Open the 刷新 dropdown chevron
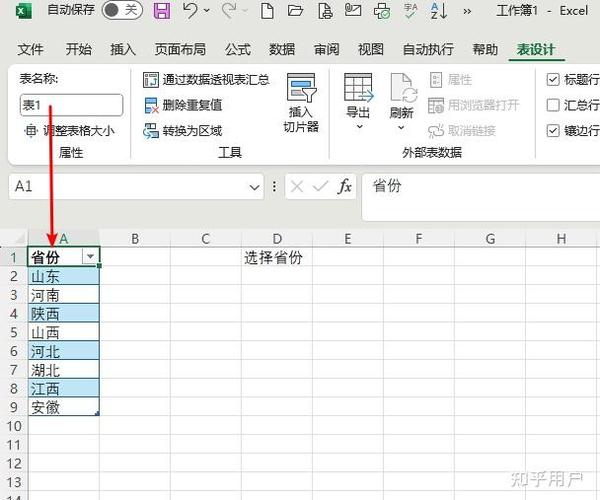 pos(401,127)
